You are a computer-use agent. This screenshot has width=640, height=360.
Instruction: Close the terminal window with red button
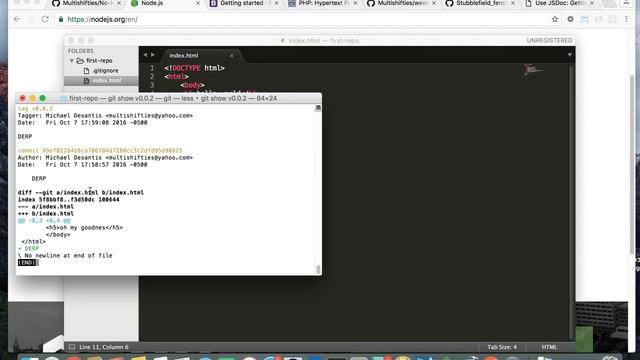click(22, 98)
